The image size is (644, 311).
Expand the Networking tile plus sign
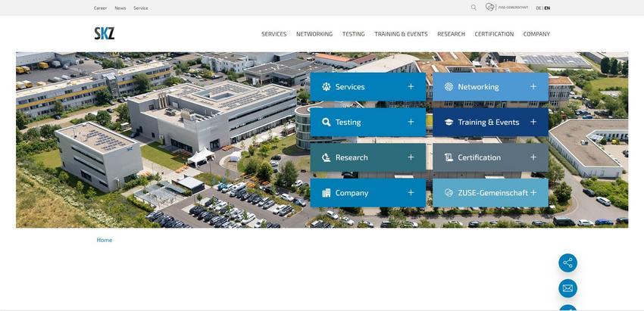(533, 86)
